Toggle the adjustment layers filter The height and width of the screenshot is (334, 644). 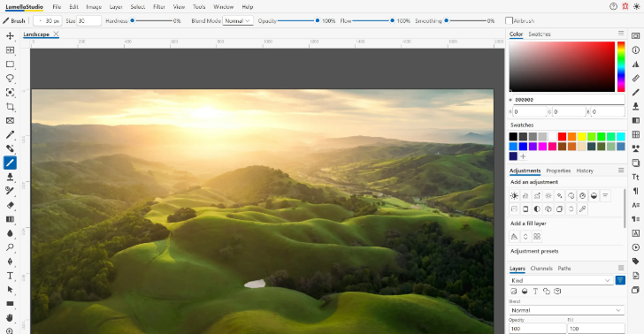click(525, 292)
